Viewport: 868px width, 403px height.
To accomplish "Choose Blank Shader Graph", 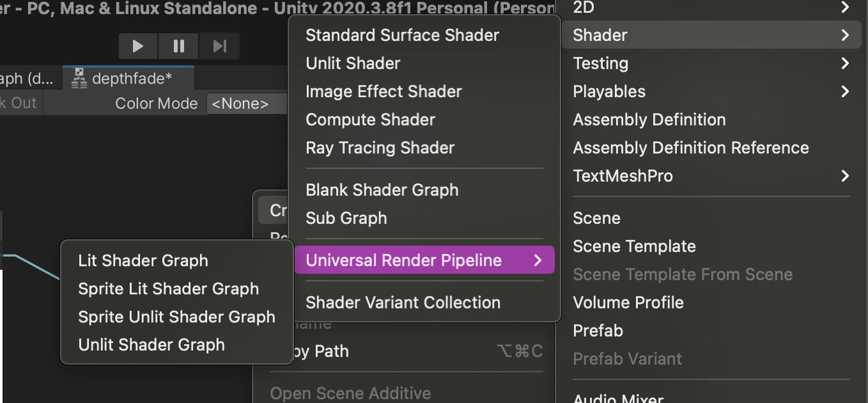I will [x=382, y=190].
